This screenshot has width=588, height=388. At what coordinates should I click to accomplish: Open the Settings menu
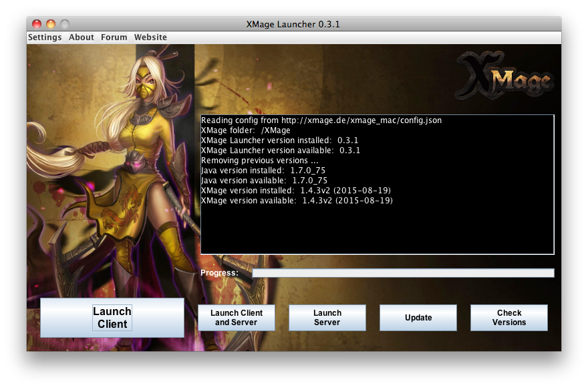click(45, 37)
